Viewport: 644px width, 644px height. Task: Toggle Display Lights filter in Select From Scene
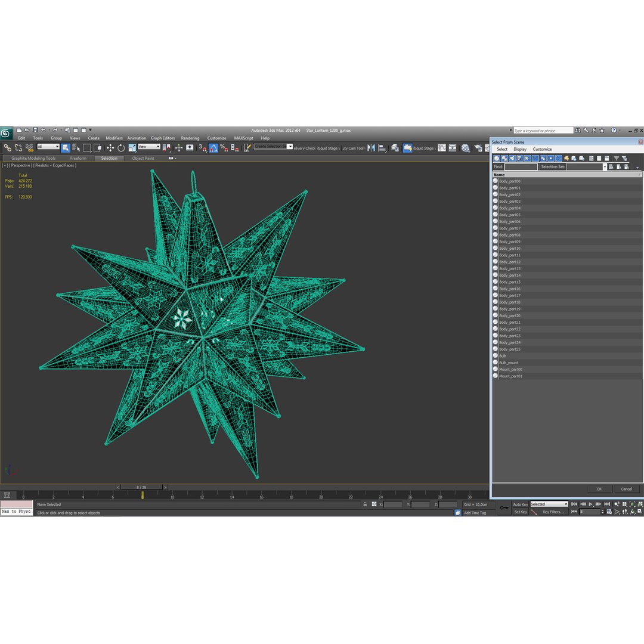[x=512, y=158]
